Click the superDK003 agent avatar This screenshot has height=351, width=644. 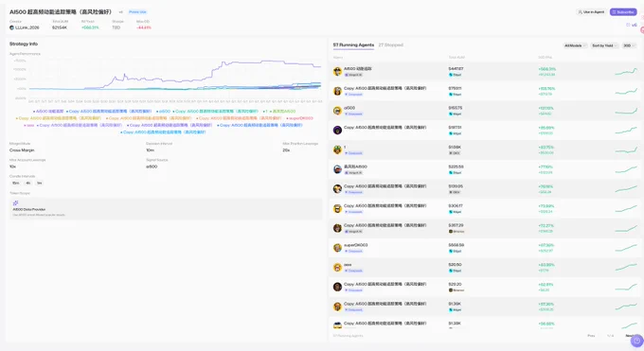[337, 248]
